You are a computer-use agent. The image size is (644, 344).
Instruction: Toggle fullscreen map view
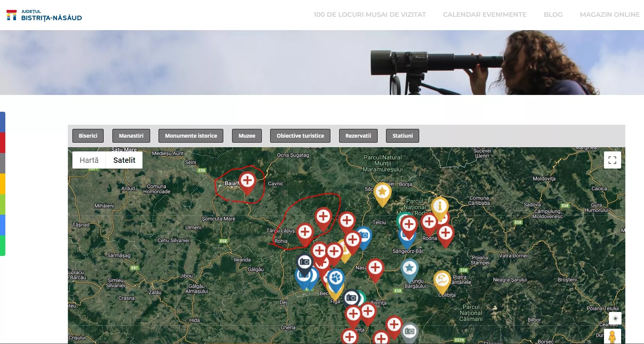[612, 160]
